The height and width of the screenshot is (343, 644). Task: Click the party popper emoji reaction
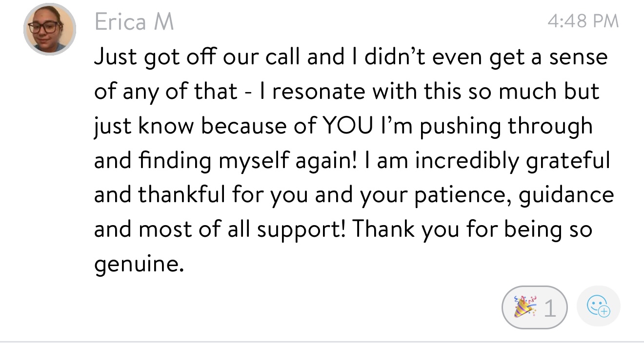(x=523, y=307)
